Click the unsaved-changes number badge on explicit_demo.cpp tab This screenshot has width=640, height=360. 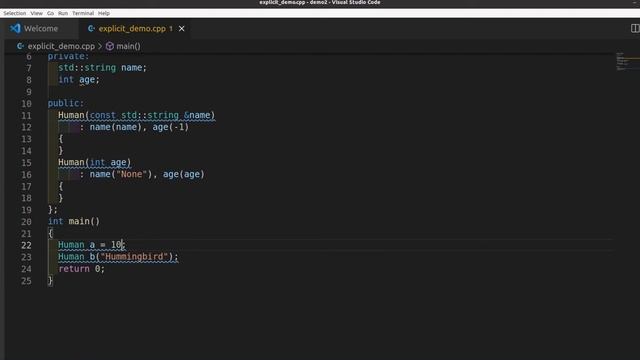[171, 29]
